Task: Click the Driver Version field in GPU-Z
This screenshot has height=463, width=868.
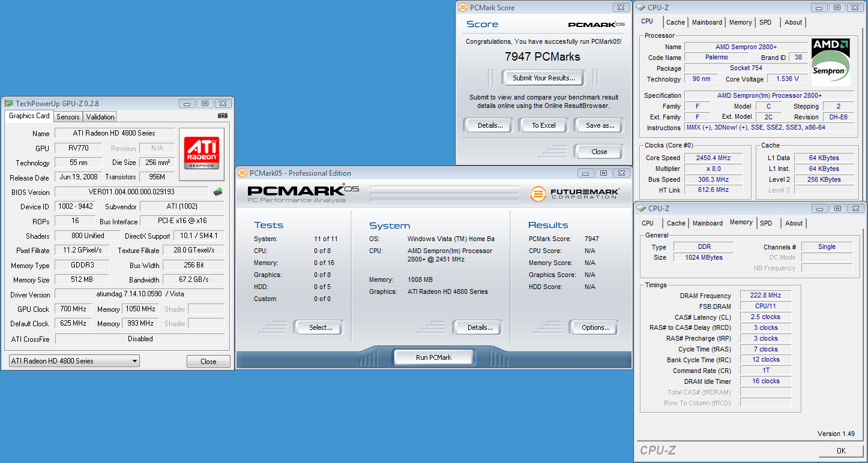Action: 140,294
